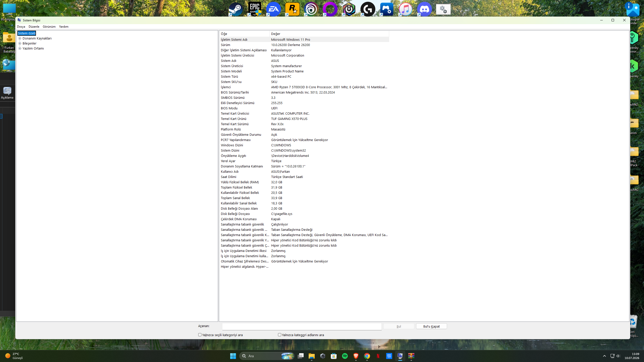Open the Discord desktop shortcut
This screenshot has width=644, height=362.
click(424, 9)
